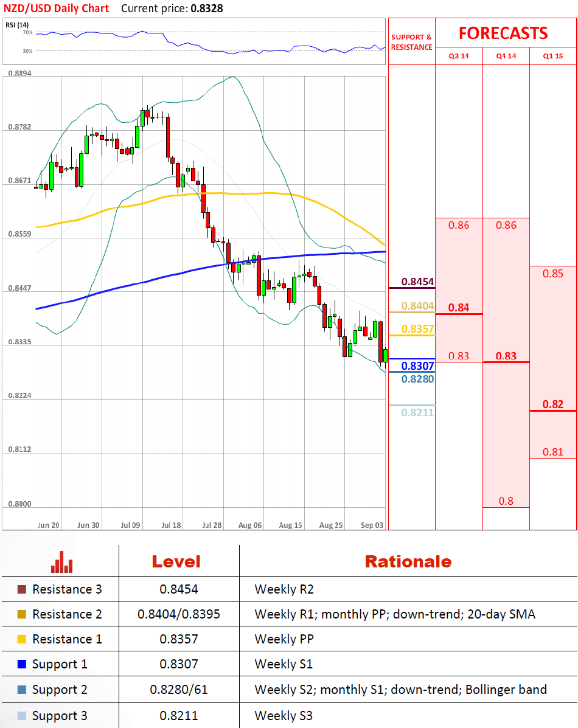Click the Weekly R1; monthly PP rationale
The height and width of the screenshot is (728, 578).
[395, 614]
